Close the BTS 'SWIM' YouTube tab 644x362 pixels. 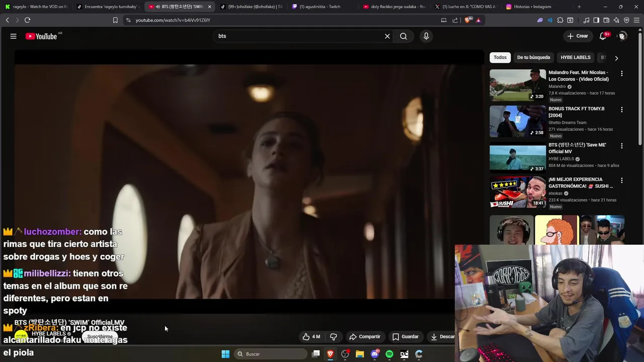click(x=209, y=7)
